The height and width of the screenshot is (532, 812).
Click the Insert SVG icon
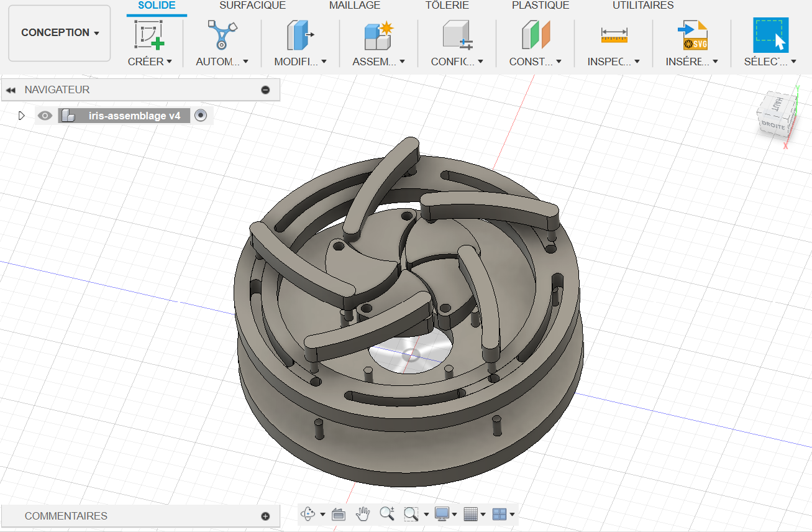[x=692, y=35]
